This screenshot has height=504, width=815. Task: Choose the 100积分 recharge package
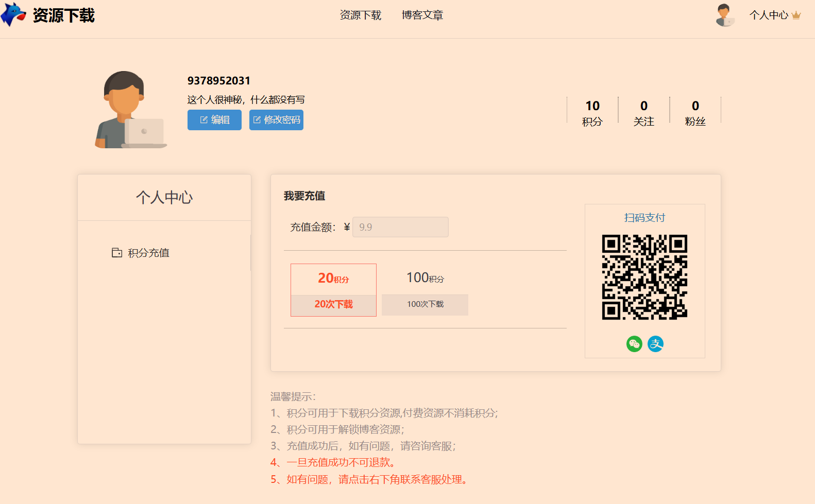tap(425, 290)
